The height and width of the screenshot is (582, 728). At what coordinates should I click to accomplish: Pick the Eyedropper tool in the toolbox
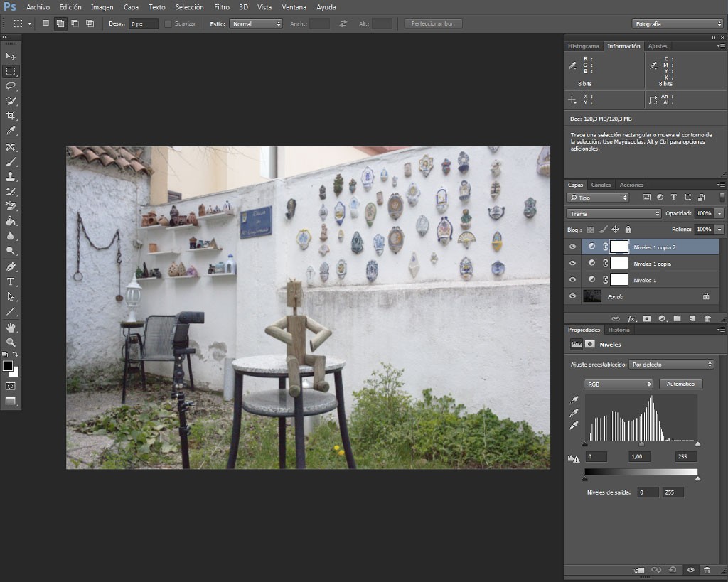pyautogui.click(x=11, y=131)
